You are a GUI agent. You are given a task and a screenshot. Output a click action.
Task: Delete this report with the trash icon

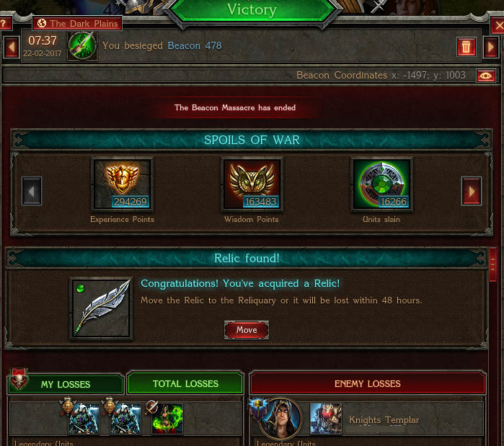[466, 47]
